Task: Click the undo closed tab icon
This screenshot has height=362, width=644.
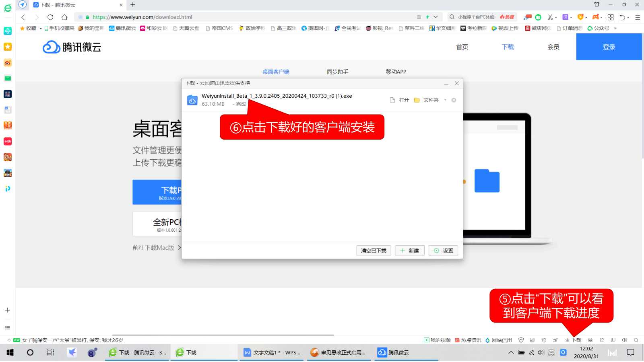Action: pos(622,17)
